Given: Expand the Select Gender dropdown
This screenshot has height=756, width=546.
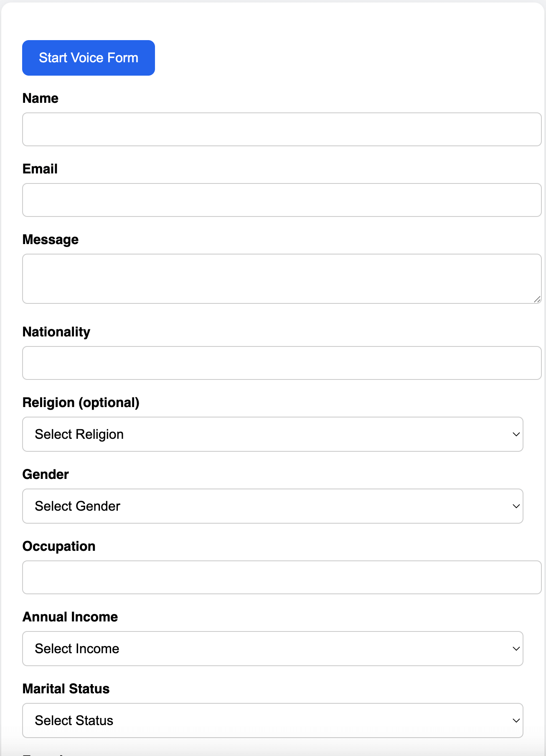Looking at the screenshot, I should [x=272, y=506].
